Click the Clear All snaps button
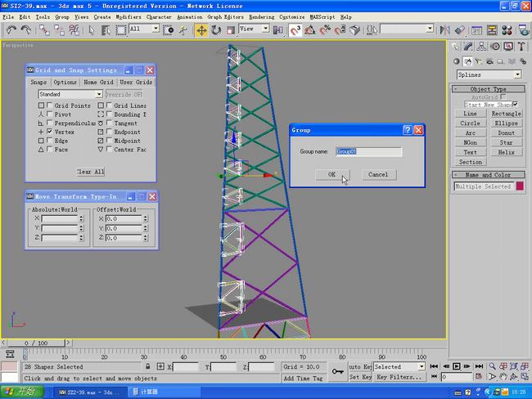This screenshot has height=399, width=532. click(x=90, y=172)
